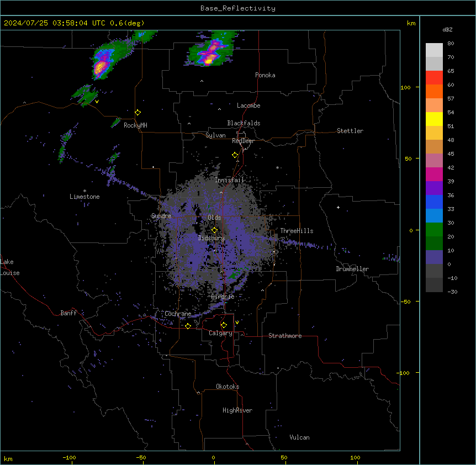Click the white asterisk above the Limestone label

click(84, 191)
